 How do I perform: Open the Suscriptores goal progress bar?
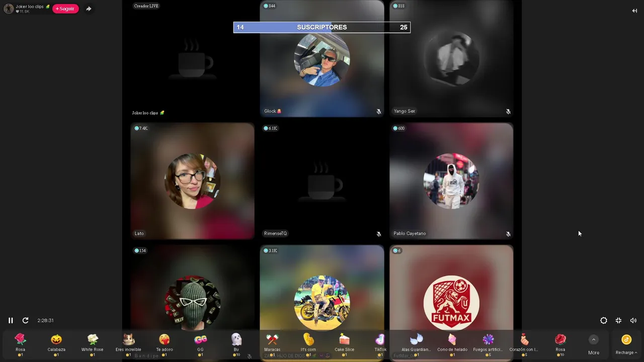click(321, 27)
